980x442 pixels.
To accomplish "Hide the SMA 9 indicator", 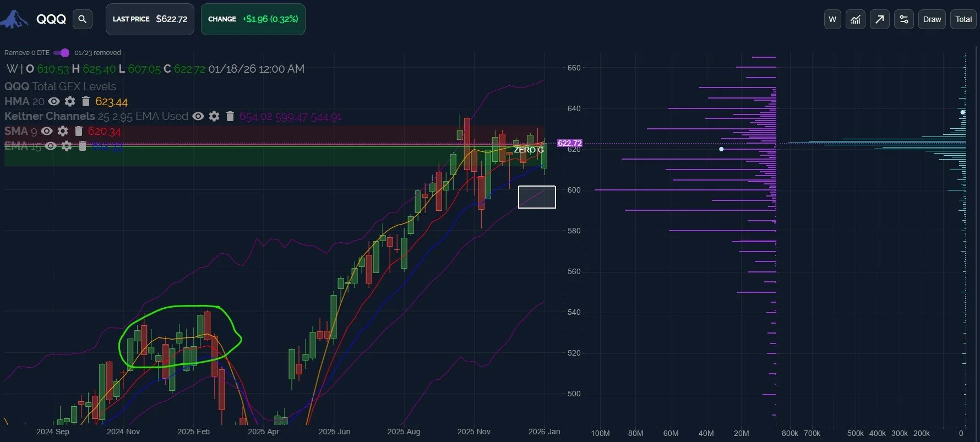I will click(47, 131).
